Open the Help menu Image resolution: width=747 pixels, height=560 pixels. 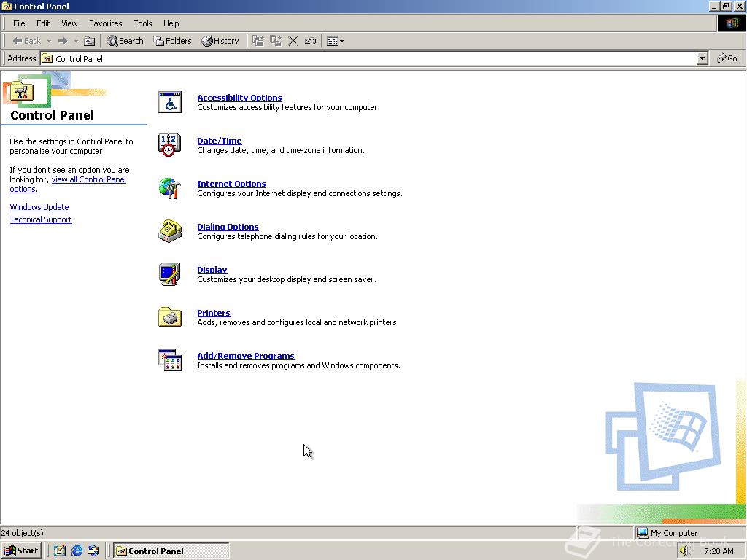171,23
